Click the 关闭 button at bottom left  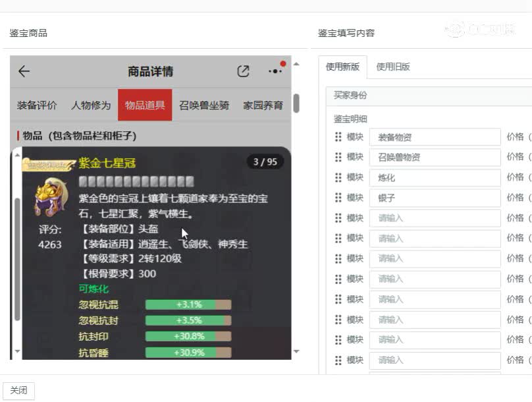[18, 390]
